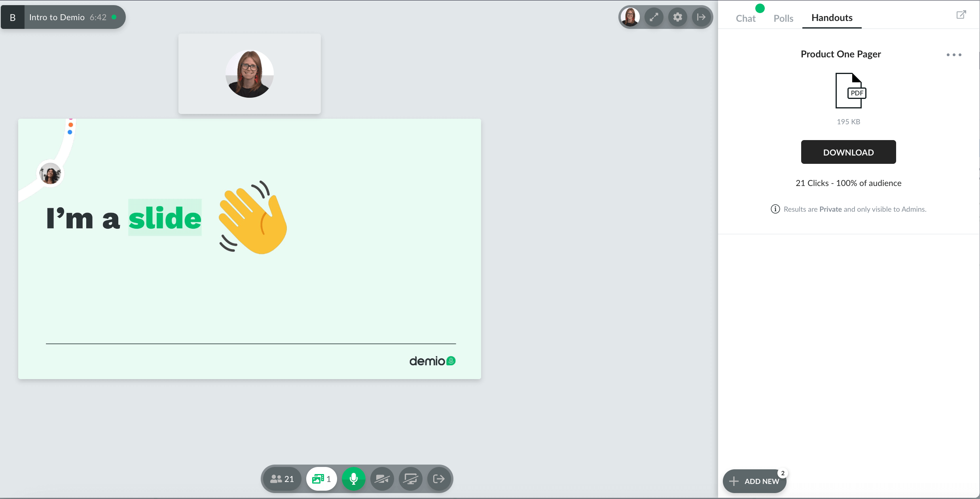Click the I'm a slide presentation slide
Image resolution: width=980 pixels, height=499 pixels.
(250, 249)
